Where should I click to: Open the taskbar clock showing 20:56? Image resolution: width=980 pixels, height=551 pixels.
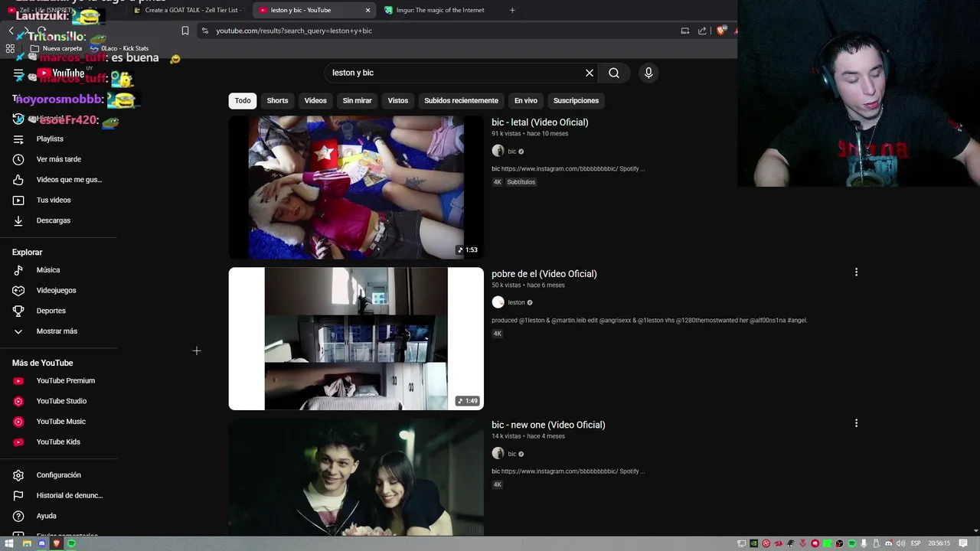(x=939, y=543)
